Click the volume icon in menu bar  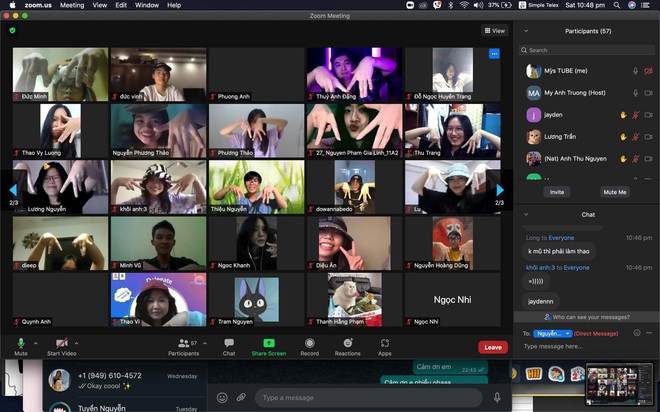(x=478, y=5)
